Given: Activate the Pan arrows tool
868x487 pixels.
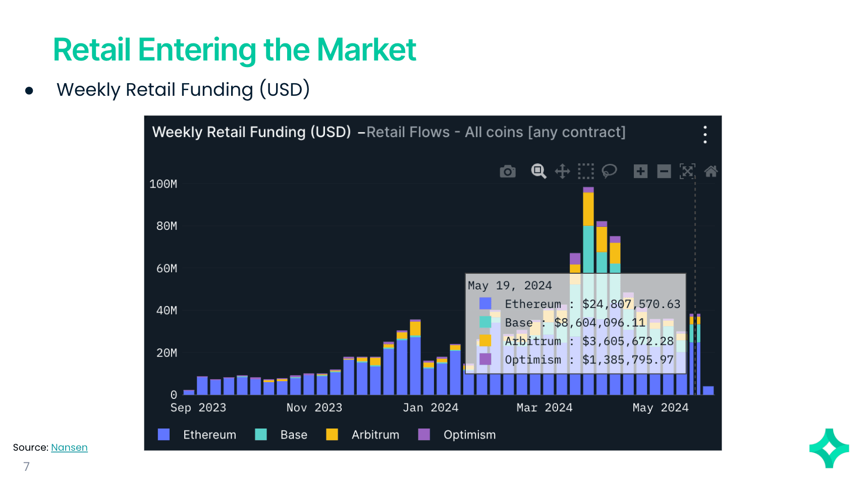Looking at the screenshot, I should pos(562,171).
